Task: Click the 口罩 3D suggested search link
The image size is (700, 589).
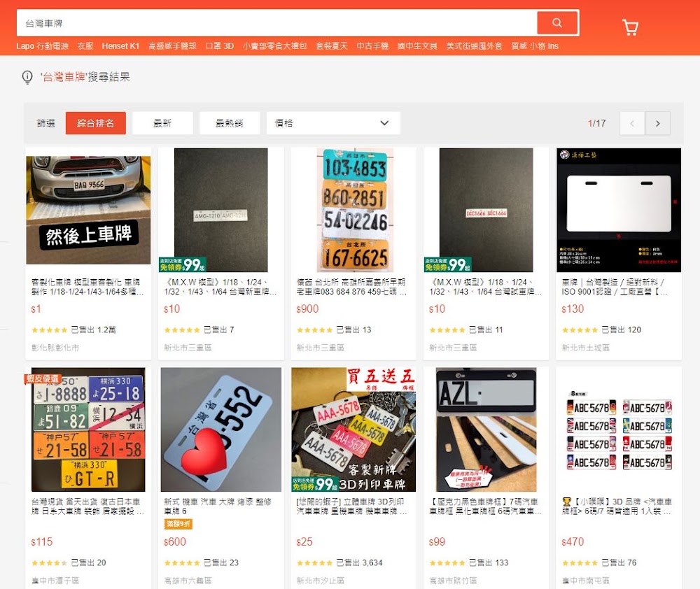Action: [219, 46]
